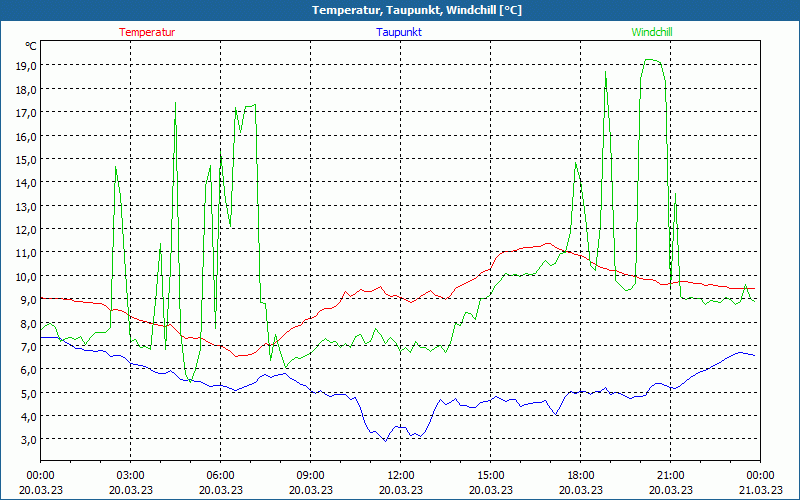Click the chart title 'Temperatur, Taupunkt, Windchill [°C]'
The width and height of the screenshot is (800, 500).
pos(417,10)
